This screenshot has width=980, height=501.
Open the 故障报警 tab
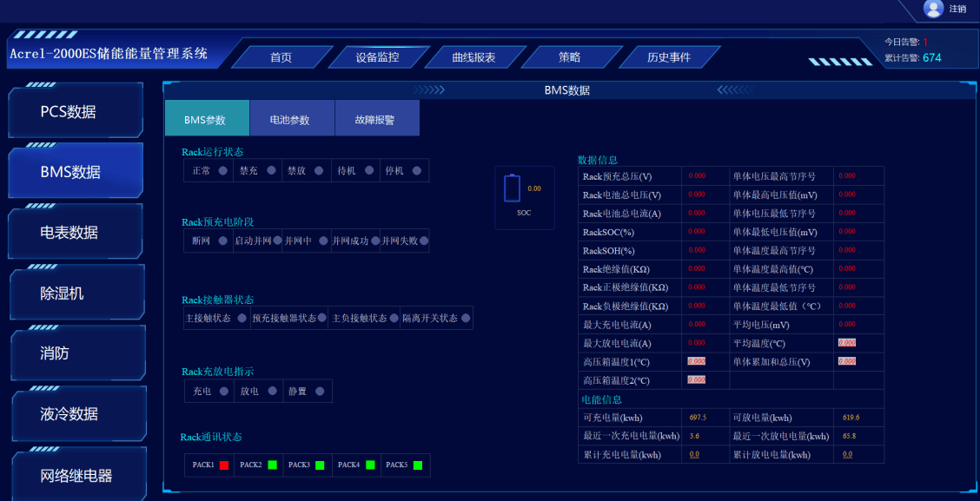[374, 119]
